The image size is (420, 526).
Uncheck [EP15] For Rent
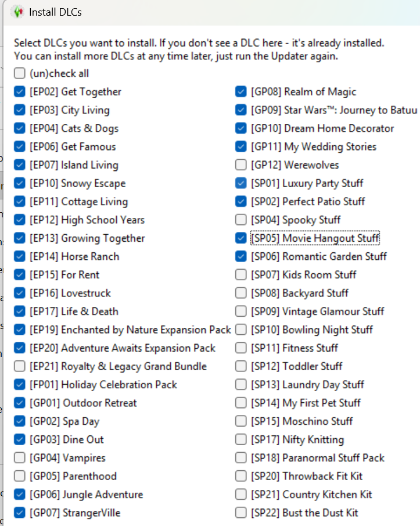pos(19,274)
